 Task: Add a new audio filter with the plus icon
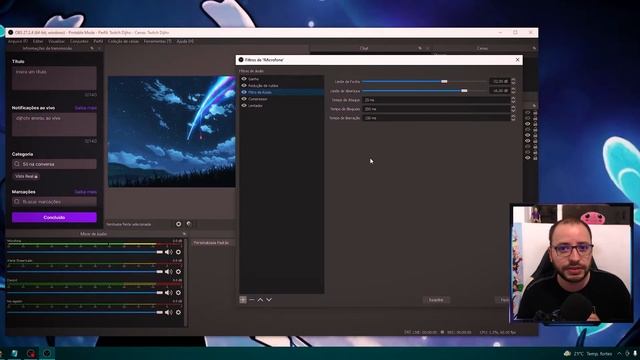(243, 300)
